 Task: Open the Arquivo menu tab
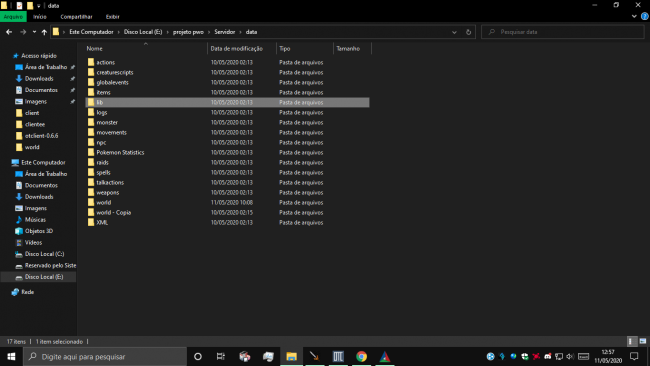[13, 17]
